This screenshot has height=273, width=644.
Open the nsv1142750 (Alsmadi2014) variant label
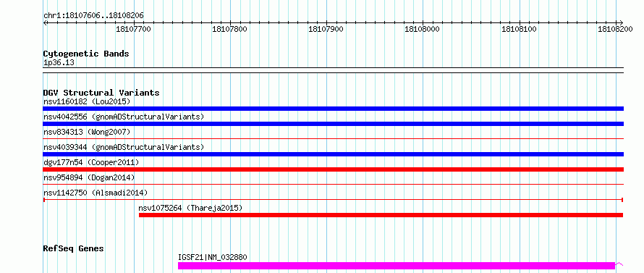(x=96, y=193)
